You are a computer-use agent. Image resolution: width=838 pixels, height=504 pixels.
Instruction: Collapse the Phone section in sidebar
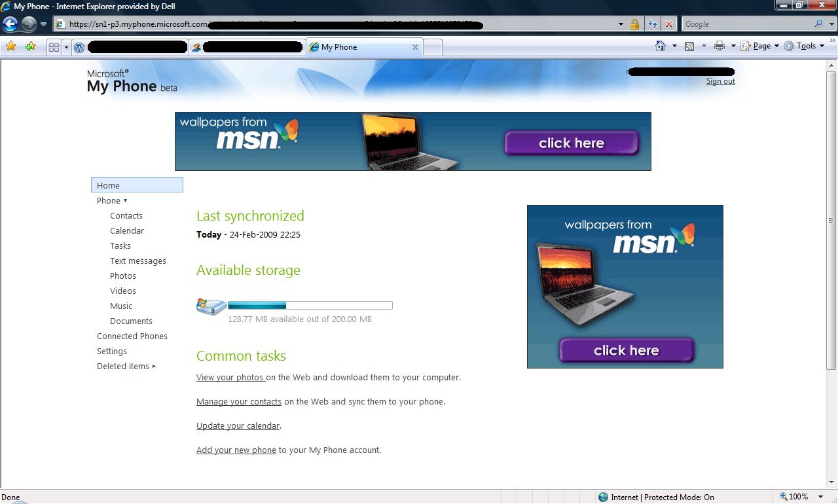tap(112, 201)
